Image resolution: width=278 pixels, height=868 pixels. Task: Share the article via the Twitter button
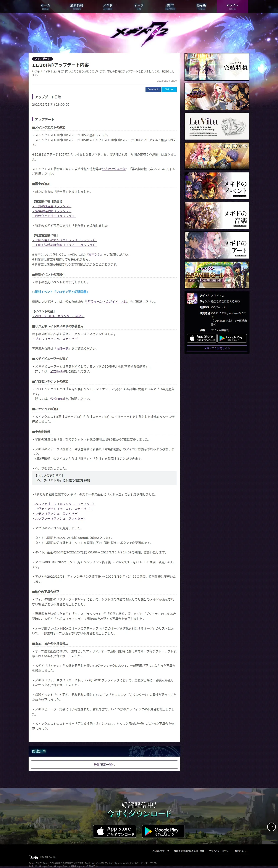(x=169, y=89)
